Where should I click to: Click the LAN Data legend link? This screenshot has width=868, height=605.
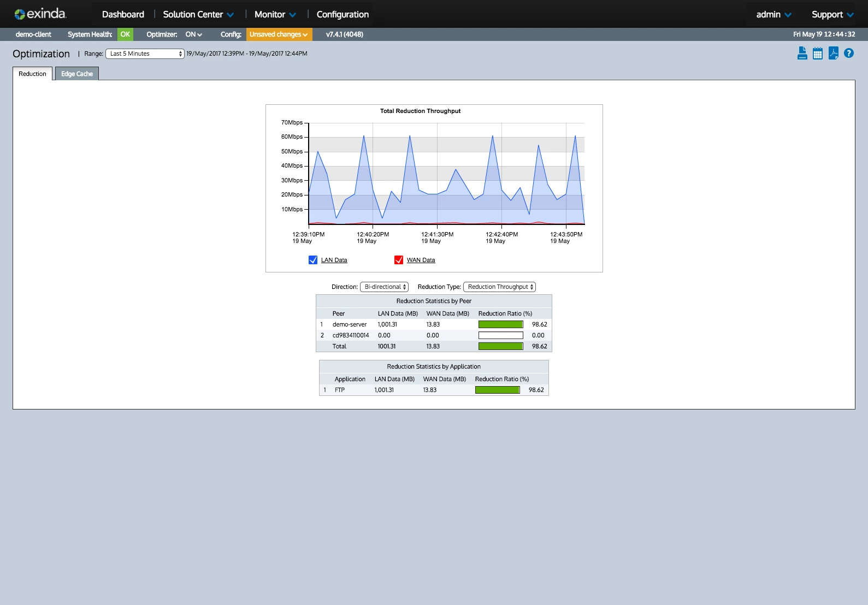pyautogui.click(x=334, y=260)
